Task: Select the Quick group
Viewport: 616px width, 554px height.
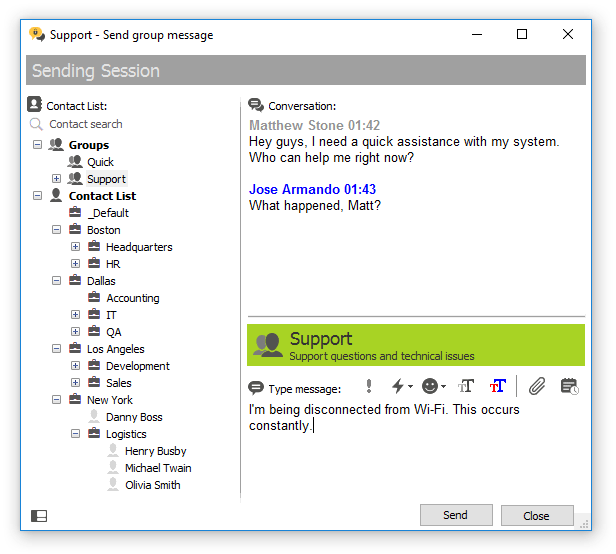Action: tap(100, 162)
